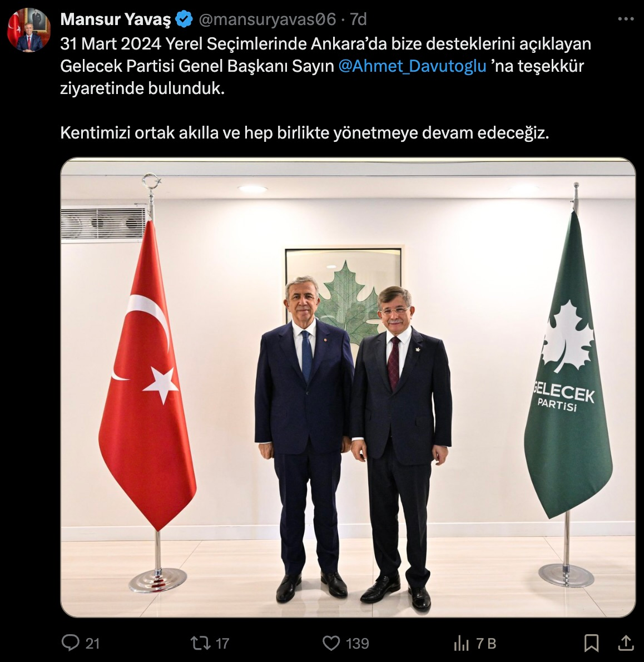Open Mansur Yavaş profile avatar
Screen dimensions: 644x662
click(x=29, y=29)
